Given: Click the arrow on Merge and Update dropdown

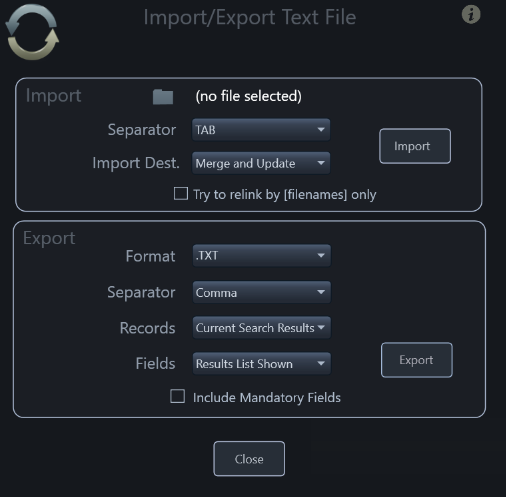Looking at the screenshot, I should coord(321,163).
